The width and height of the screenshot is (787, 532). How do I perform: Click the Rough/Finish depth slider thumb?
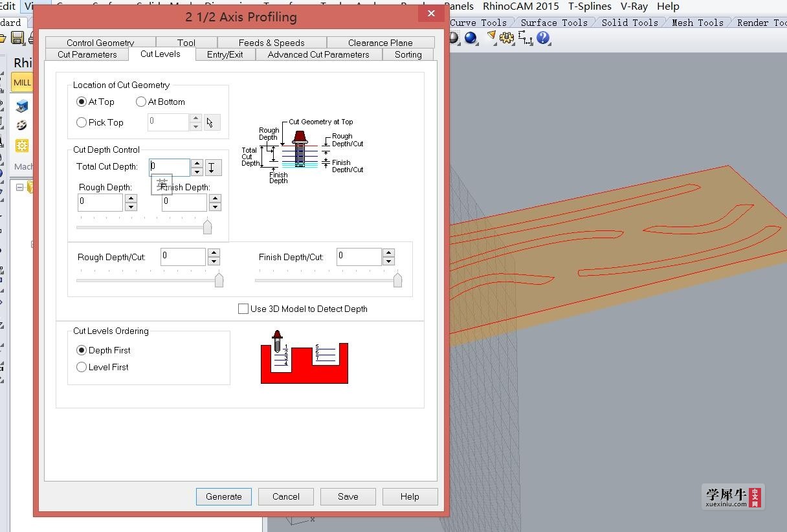207,227
